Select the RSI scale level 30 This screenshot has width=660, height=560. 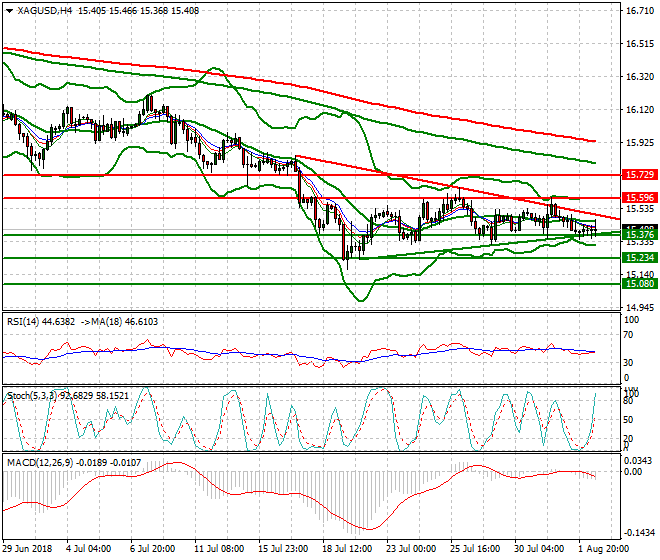[628, 363]
